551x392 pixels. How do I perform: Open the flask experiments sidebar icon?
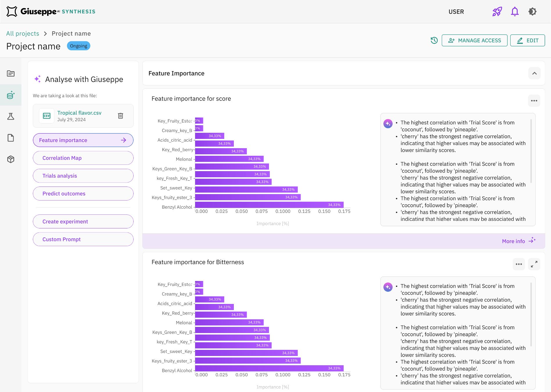click(x=11, y=117)
